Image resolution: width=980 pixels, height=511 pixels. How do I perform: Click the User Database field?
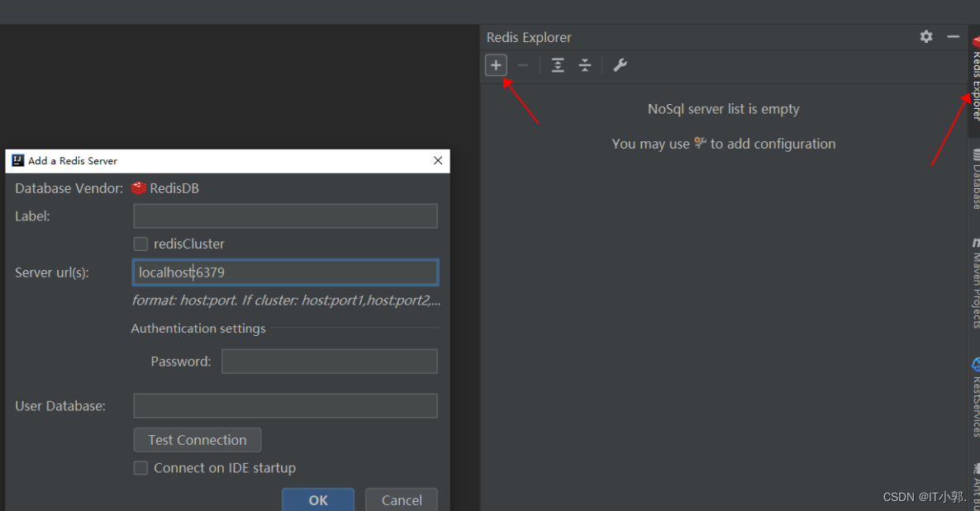pyautogui.click(x=285, y=406)
